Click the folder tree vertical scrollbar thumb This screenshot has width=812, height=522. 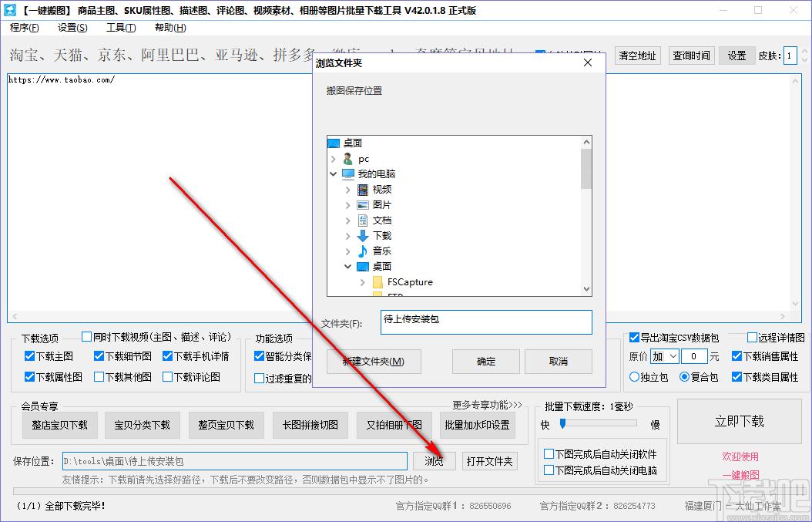coord(586,169)
